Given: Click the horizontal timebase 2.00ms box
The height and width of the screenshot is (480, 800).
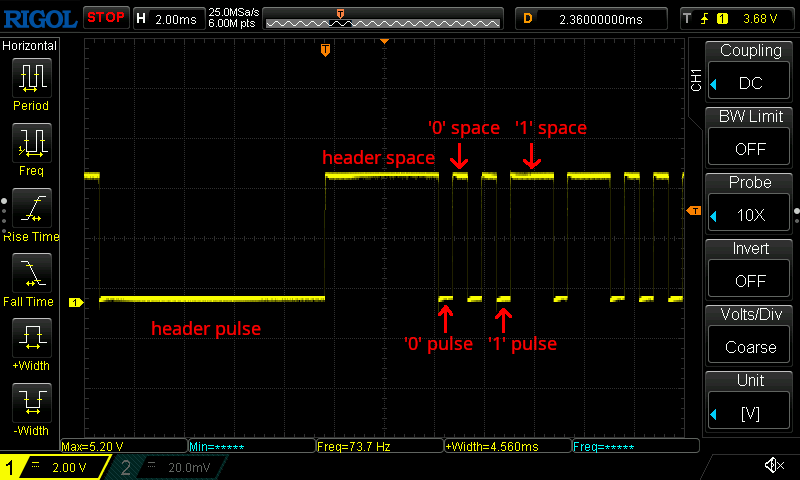Looking at the screenshot, I should 169,19.
